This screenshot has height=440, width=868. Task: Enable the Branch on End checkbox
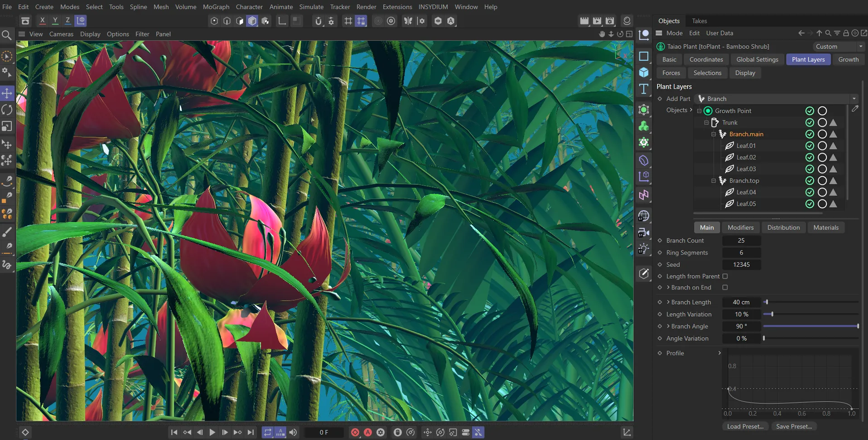pyautogui.click(x=725, y=287)
